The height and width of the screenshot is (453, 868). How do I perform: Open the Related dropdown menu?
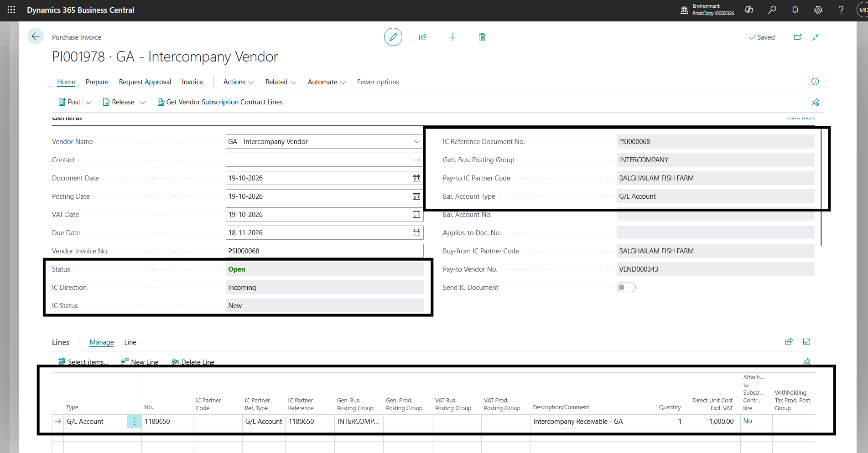point(281,82)
